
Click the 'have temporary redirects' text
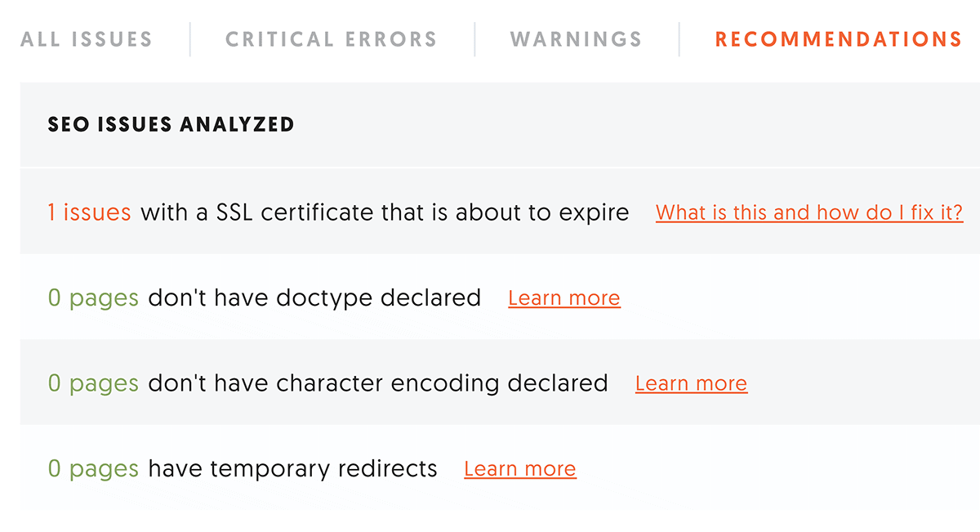point(293,469)
